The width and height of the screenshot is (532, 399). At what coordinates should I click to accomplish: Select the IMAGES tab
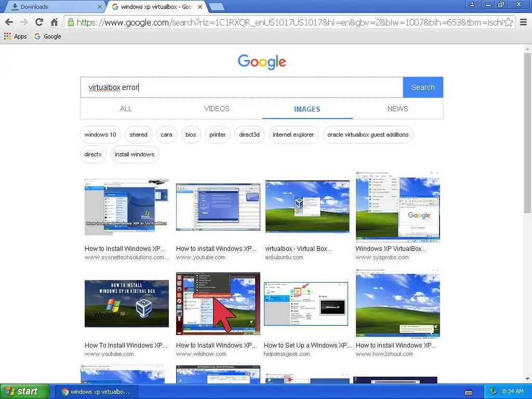click(x=307, y=109)
